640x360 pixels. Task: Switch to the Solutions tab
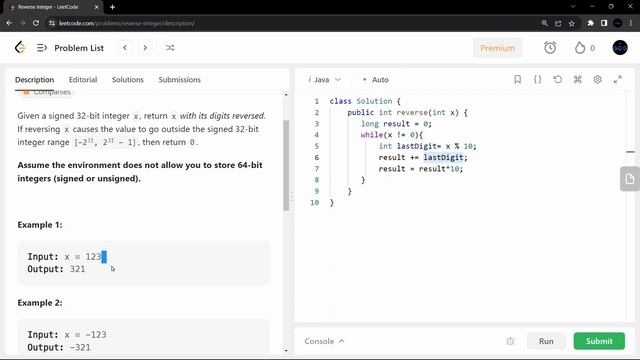[128, 80]
